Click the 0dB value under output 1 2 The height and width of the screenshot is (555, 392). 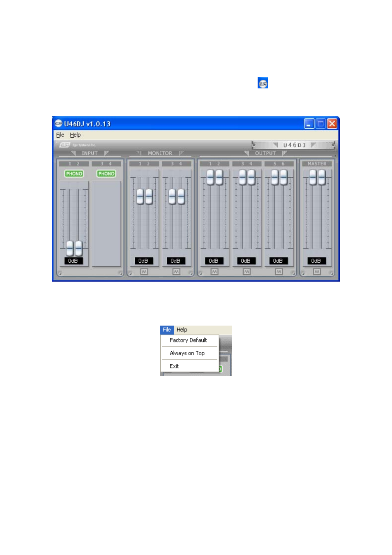coord(214,261)
